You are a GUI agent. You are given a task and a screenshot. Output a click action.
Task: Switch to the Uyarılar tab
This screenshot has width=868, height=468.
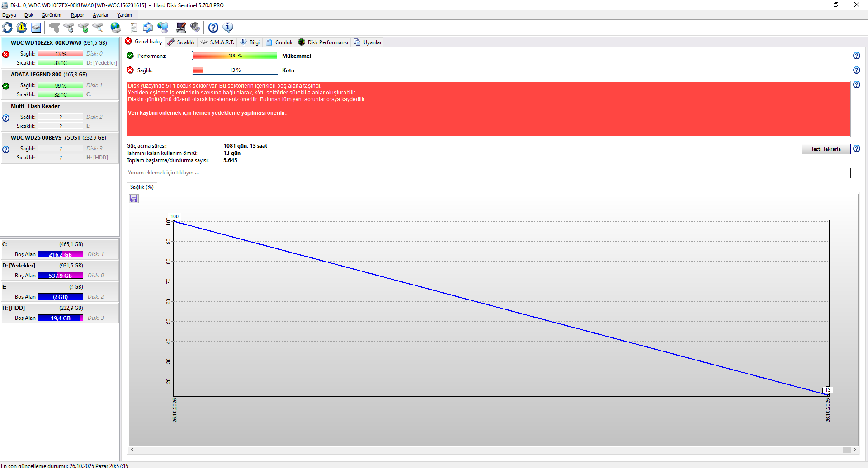[368, 42]
